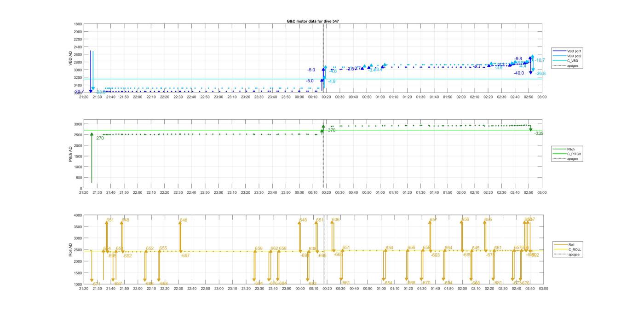
Task: Click the "4000" Roll axis tick label
Action: click(78, 215)
